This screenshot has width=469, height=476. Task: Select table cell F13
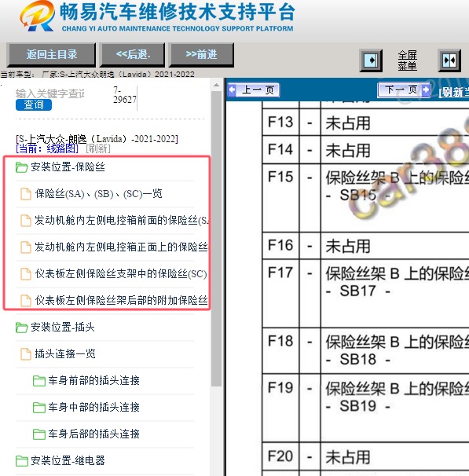[x=280, y=123]
